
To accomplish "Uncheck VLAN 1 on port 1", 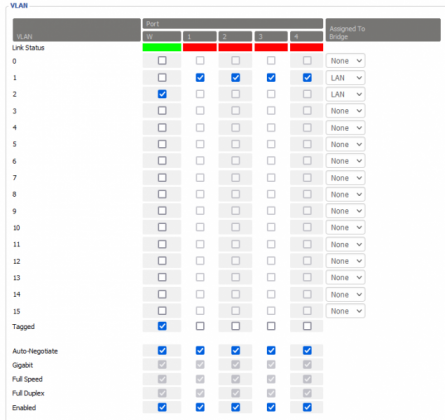I will point(200,78).
